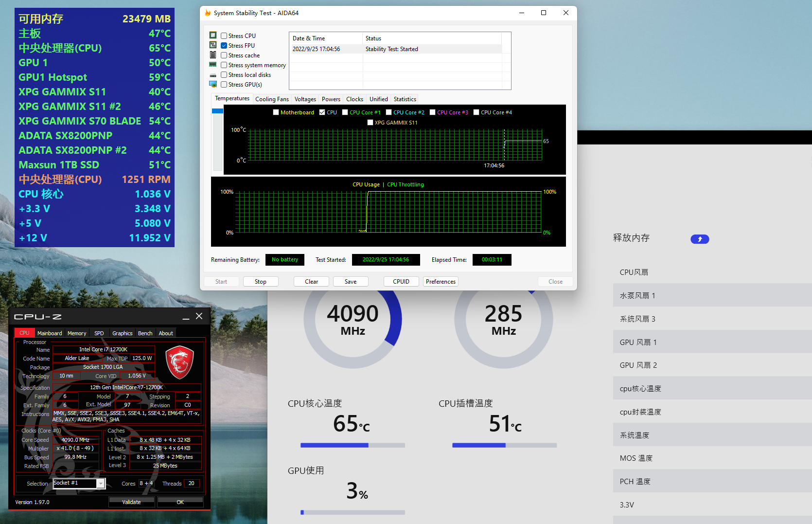
Task: Enable the Stress cache checkbox
Action: tap(224, 55)
